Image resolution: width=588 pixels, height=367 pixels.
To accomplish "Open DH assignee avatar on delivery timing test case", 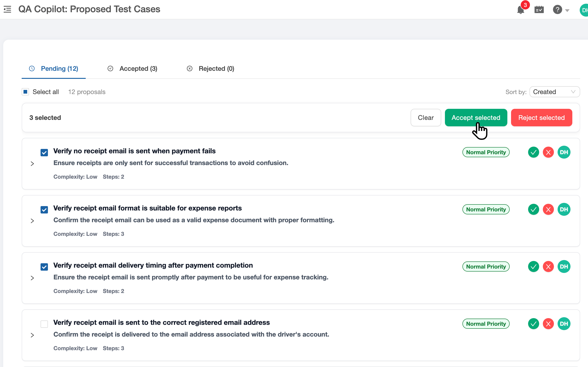I will point(564,266).
